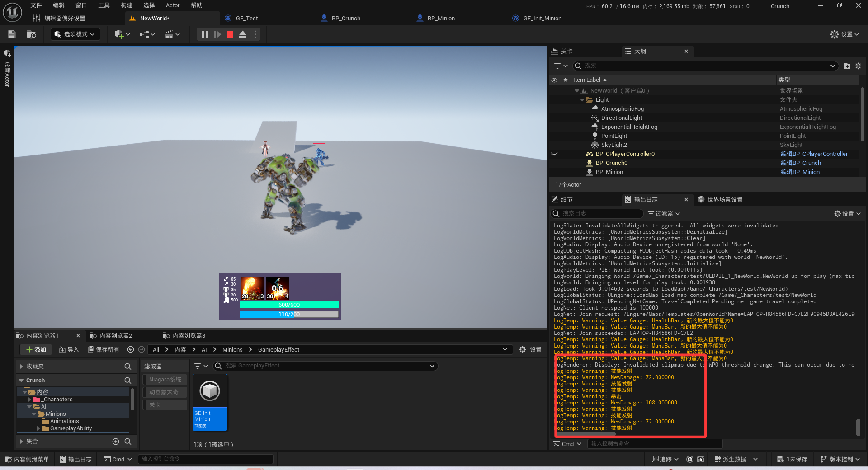868x470 pixels.
Task: Go back in content browser history
Action: (131, 349)
